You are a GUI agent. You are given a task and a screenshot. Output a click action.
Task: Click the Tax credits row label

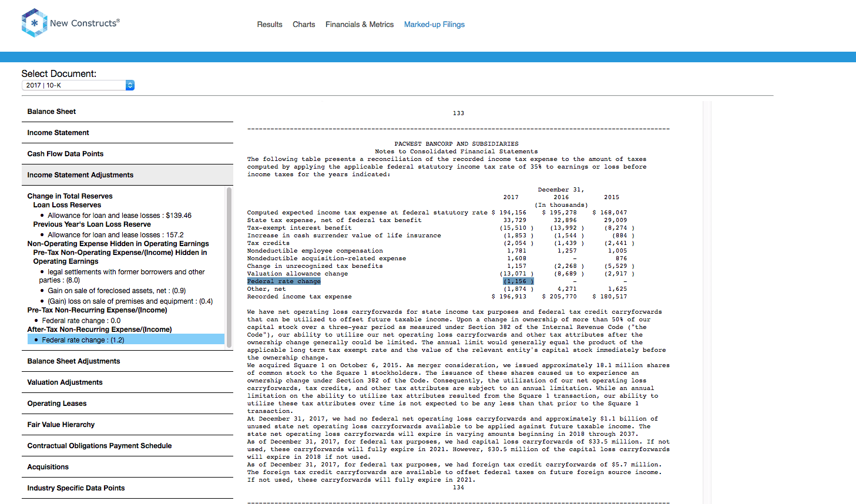coord(268,243)
